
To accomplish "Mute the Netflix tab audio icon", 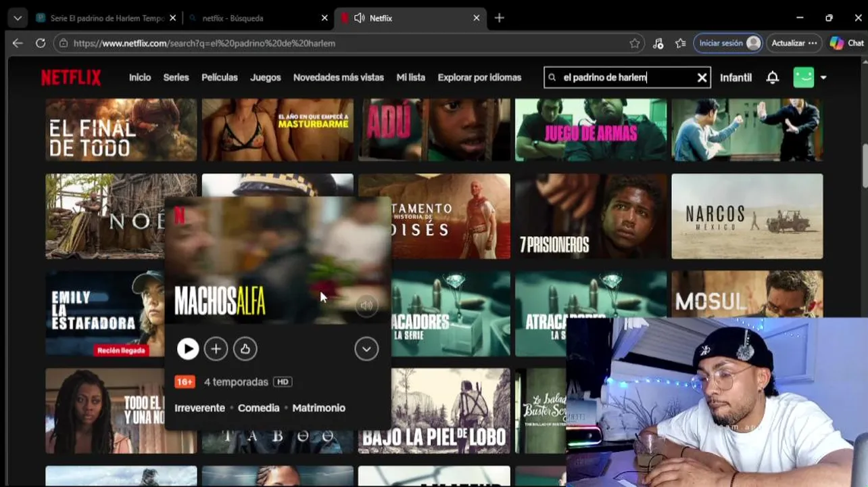I will click(359, 18).
